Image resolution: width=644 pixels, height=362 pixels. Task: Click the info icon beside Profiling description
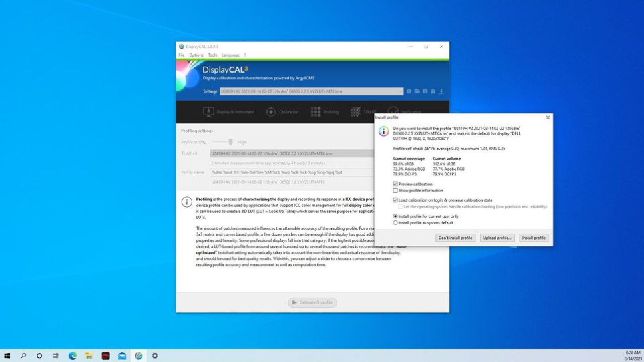click(x=187, y=202)
